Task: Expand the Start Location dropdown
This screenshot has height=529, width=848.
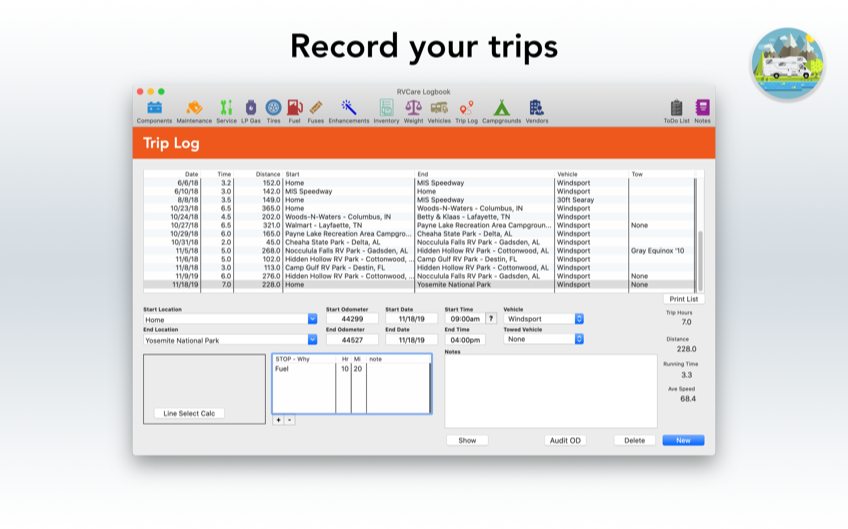Action: (312, 320)
